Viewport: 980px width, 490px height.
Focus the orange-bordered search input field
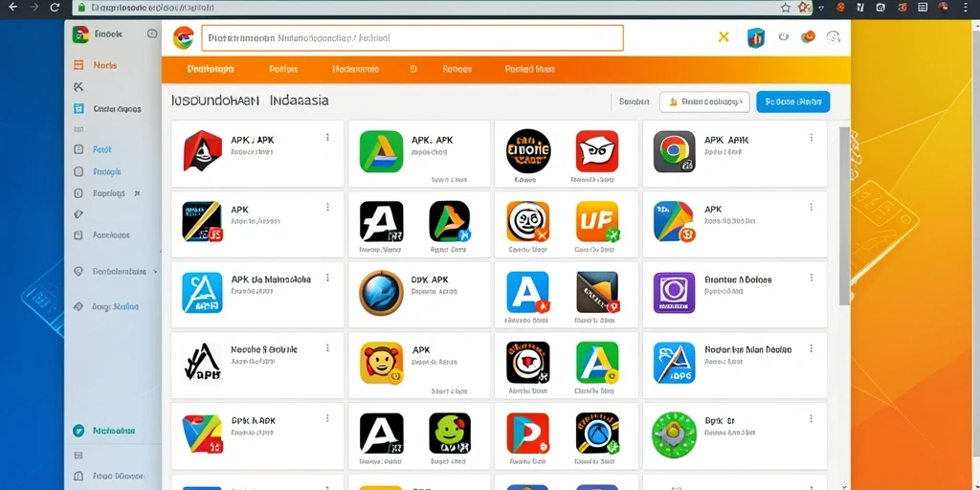(412, 38)
